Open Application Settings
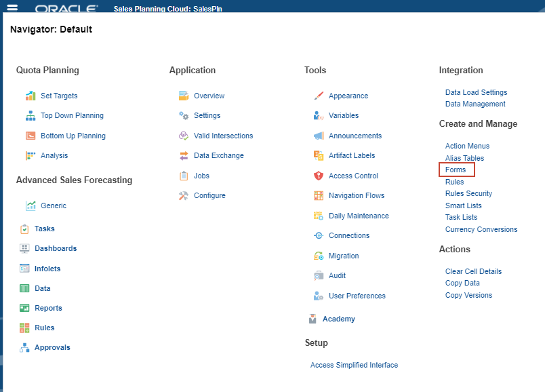 point(209,115)
